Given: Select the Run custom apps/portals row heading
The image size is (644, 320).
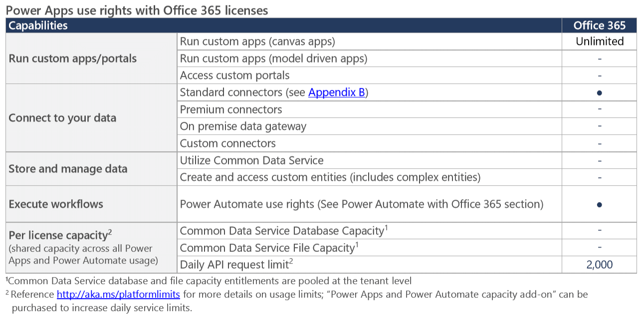Looking at the screenshot, I should pos(72,58).
